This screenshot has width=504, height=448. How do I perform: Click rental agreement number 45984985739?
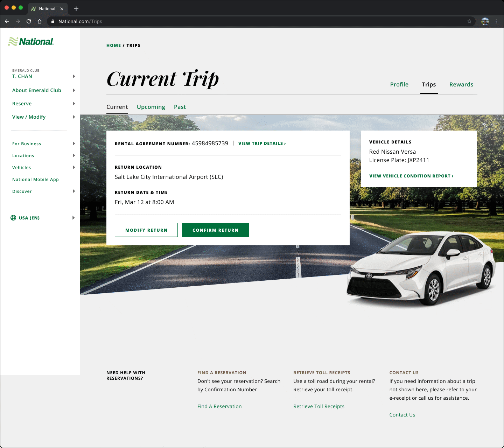click(x=210, y=143)
